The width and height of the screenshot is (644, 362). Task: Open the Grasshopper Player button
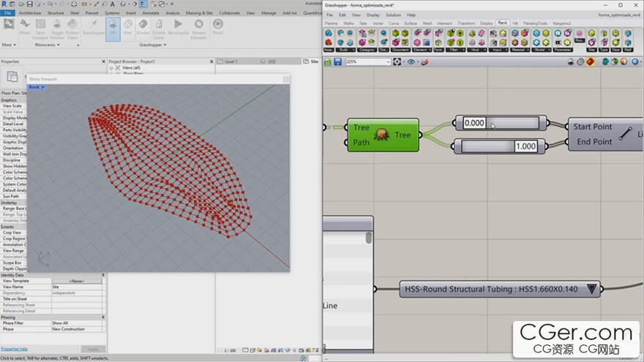click(x=217, y=27)
